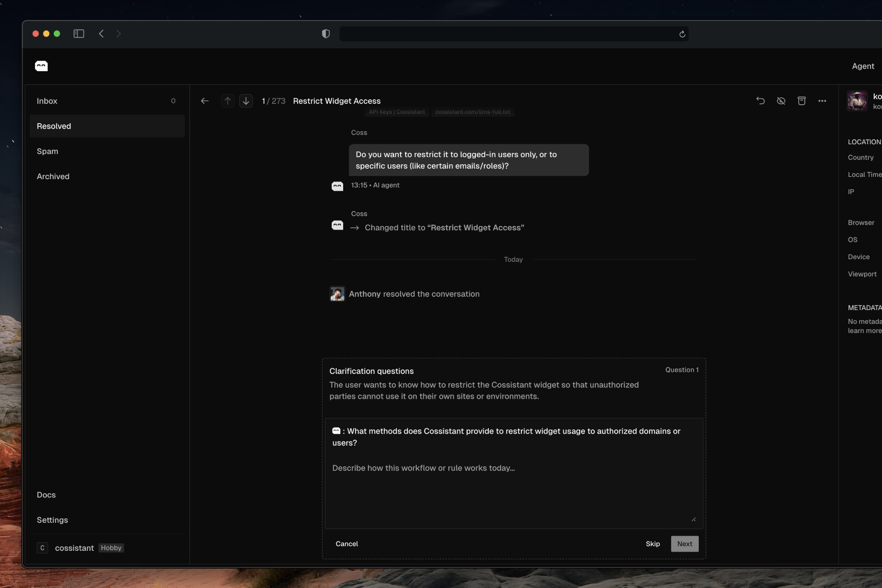
Task: Open the three-dots more options menu
Action: click(x=822, y=101)
